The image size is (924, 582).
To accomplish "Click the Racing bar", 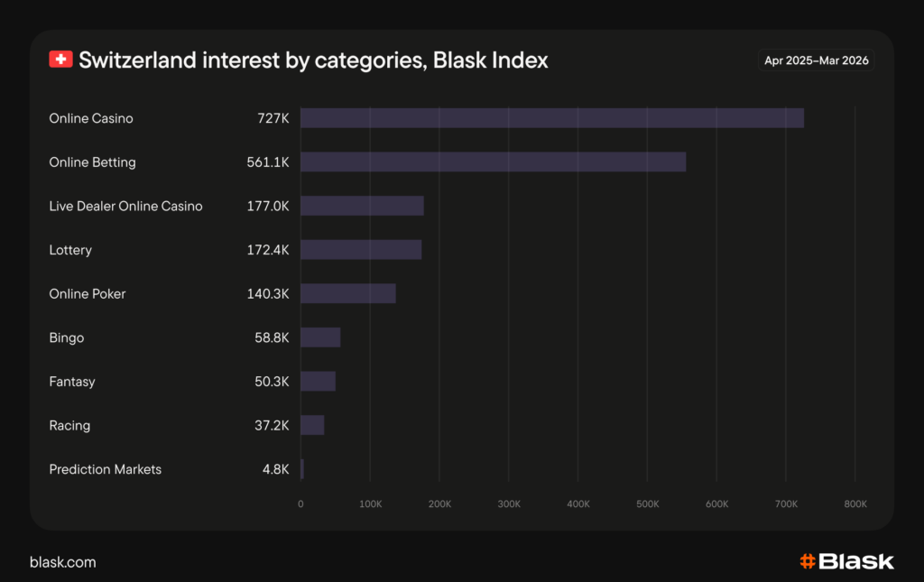I will tap(312, 425).
